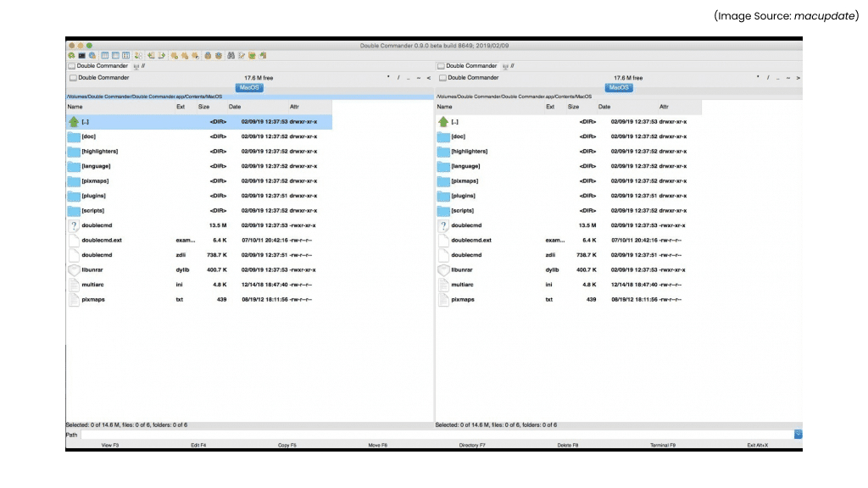Sort the right panel by the Date column header
Image resolution: width=868 pixels, height=488 pixels.
click(604, 107)
